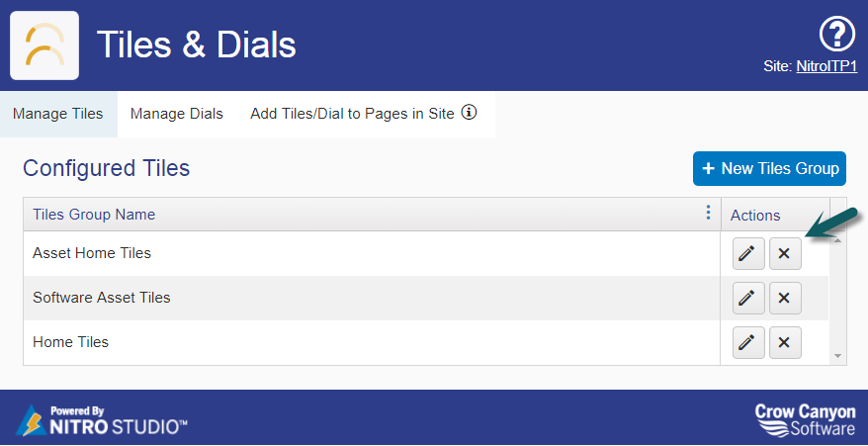Screen dimensions: 868x446
Task: Delete the Asset Home Tiles group
Action: 784,254
